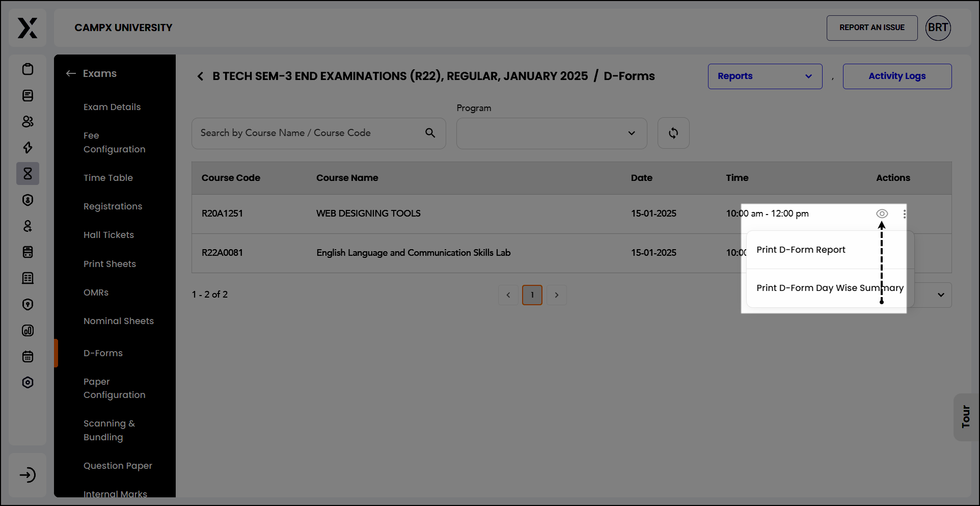Open the calendar icon in left rail

(28, 356)
